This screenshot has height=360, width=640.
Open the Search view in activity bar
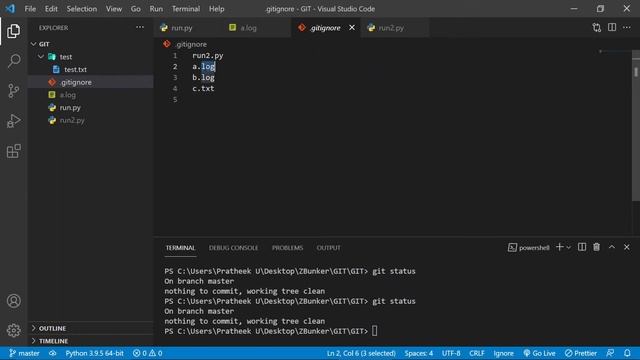pos(13,61)
